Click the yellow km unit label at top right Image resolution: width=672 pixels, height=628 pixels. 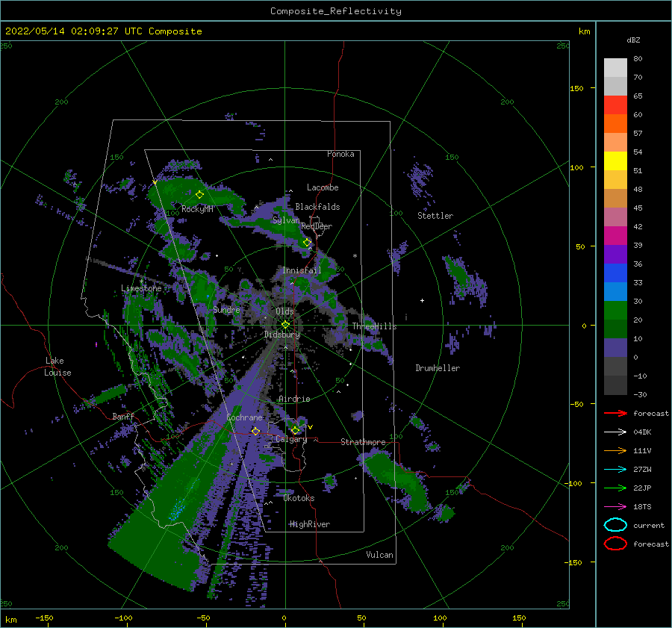(584, 31)
